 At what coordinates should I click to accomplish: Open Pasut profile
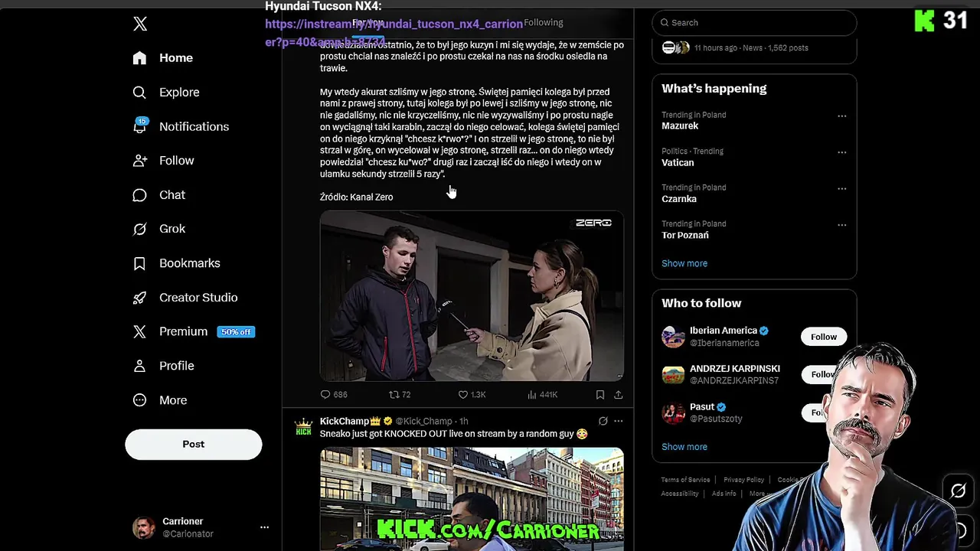pos(702,407)
